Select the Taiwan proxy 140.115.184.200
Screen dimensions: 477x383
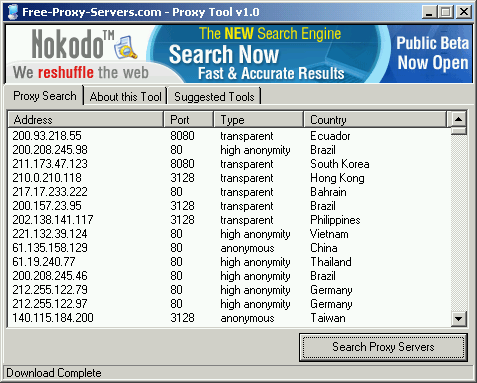[x=229, y=318]
